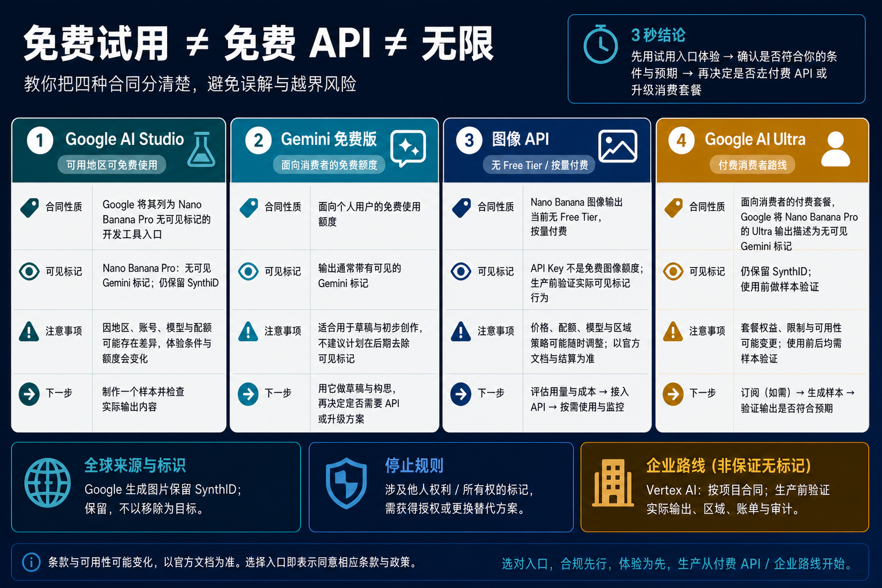Screen dimensions: 882x588
Task: Click the subtitle 教你把四种合同分清楚
Action: click(190, 84)
